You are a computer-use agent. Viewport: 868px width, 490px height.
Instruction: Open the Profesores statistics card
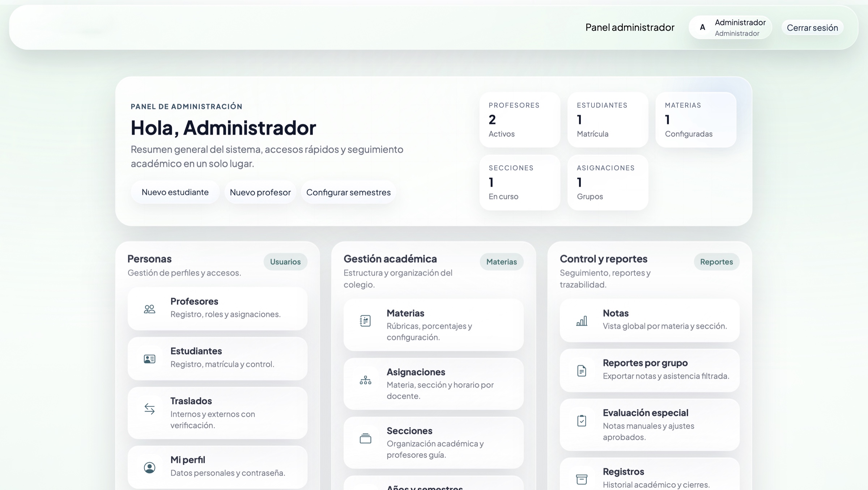pos(520,119)
